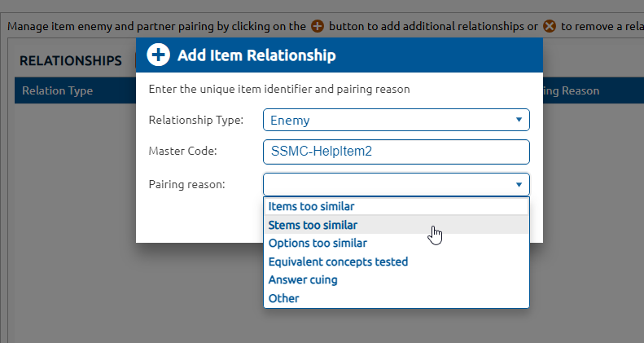Click the orange plus icon in the instructions

[318, 25]
